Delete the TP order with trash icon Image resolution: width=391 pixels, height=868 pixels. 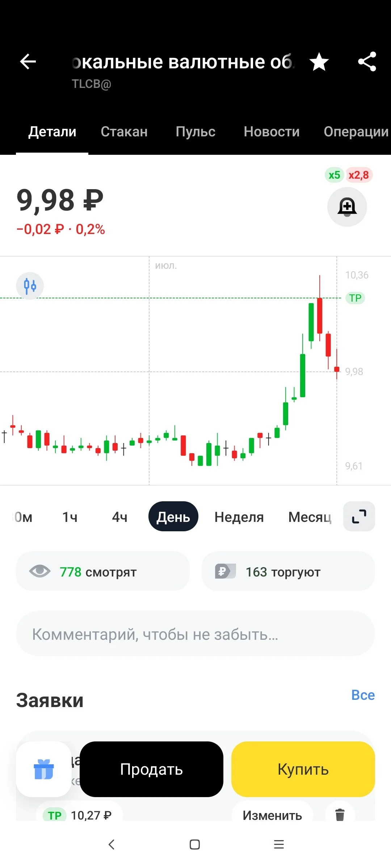coord(340,815)
